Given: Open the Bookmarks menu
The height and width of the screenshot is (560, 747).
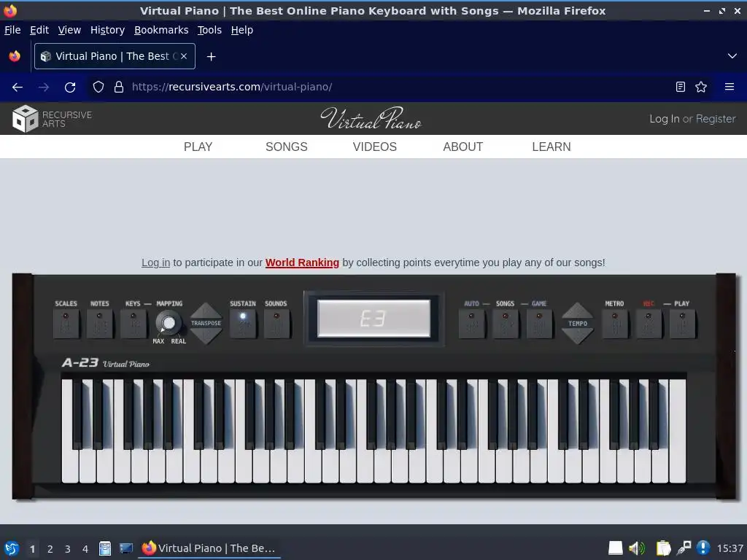Looking at the screenshot, I should (x=161, y=30).
